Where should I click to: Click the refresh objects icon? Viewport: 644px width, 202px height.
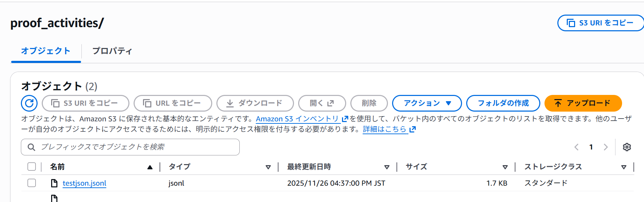pos(29,103)
